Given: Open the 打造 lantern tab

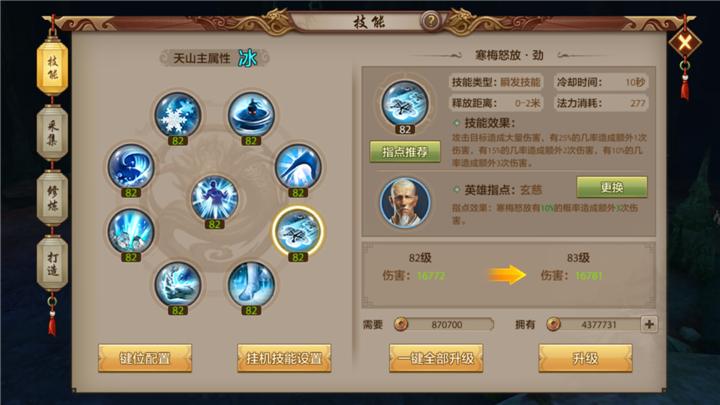Looking at the screenshot, I should (x=52, y=263).
